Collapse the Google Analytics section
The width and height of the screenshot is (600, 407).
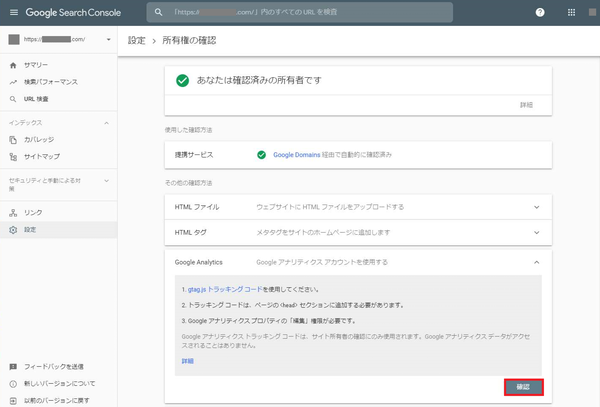point(536,262)
